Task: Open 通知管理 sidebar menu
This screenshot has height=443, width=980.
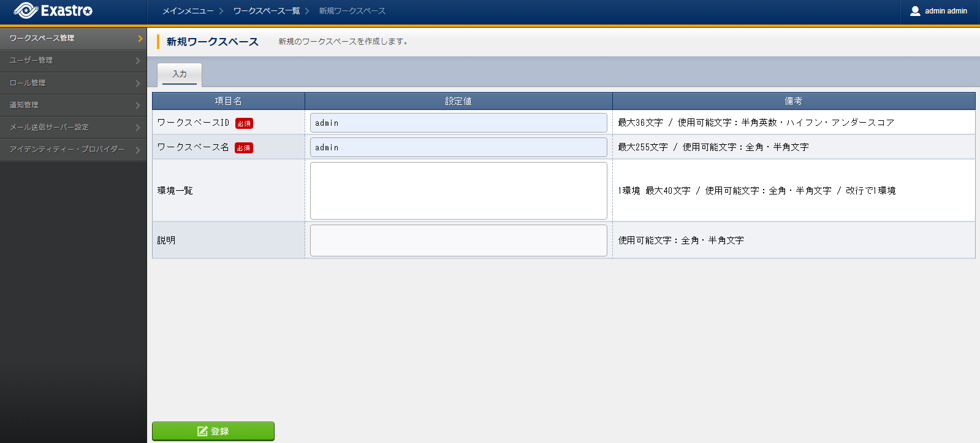Action: 74,105
